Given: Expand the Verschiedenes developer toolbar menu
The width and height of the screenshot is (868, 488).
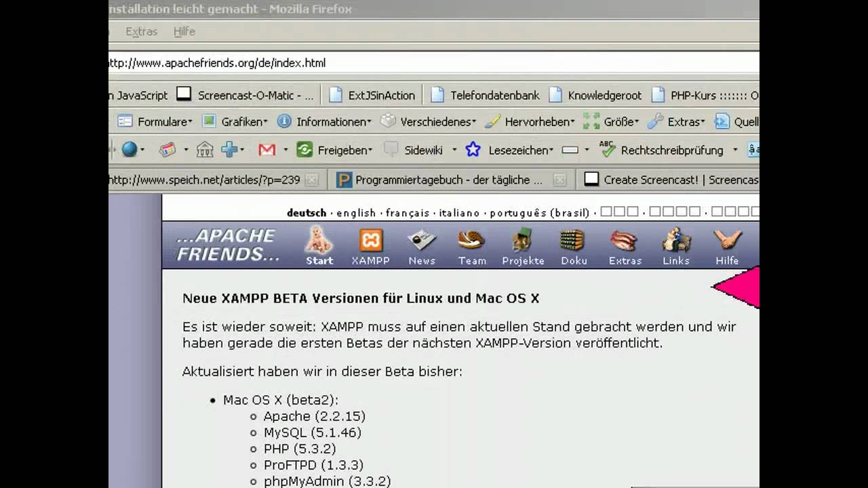Looking at the screenshot, I should pos(429,122).
